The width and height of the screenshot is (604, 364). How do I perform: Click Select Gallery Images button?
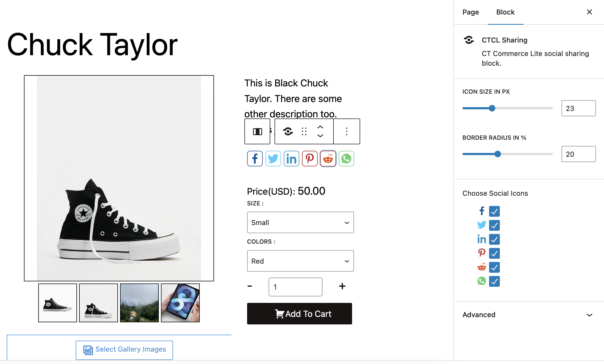[x=124, y=350]
